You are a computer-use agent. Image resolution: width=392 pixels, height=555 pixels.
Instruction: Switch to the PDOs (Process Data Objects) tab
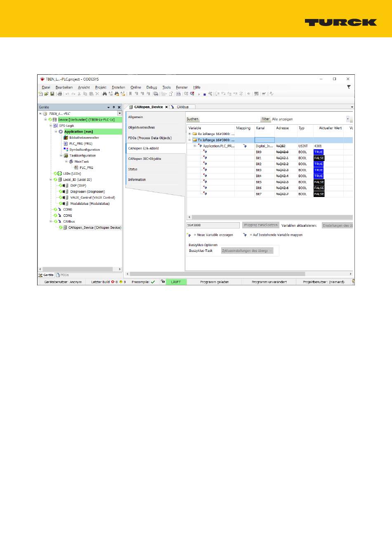(x=150, y=138)
